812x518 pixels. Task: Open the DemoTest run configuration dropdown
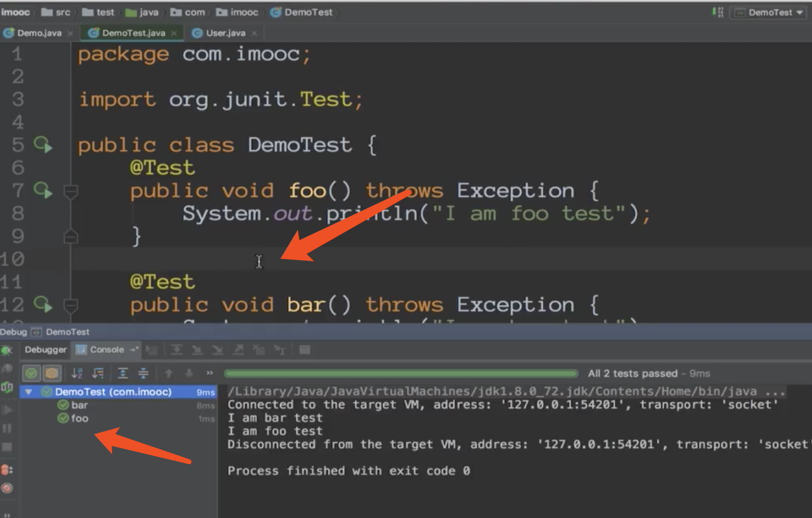coord(769,12)
